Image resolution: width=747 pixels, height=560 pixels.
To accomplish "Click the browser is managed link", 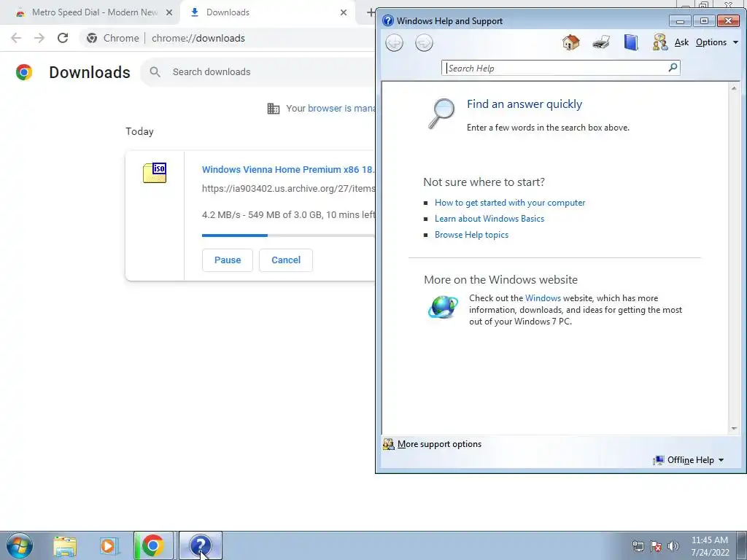I will tap(341, 109).
